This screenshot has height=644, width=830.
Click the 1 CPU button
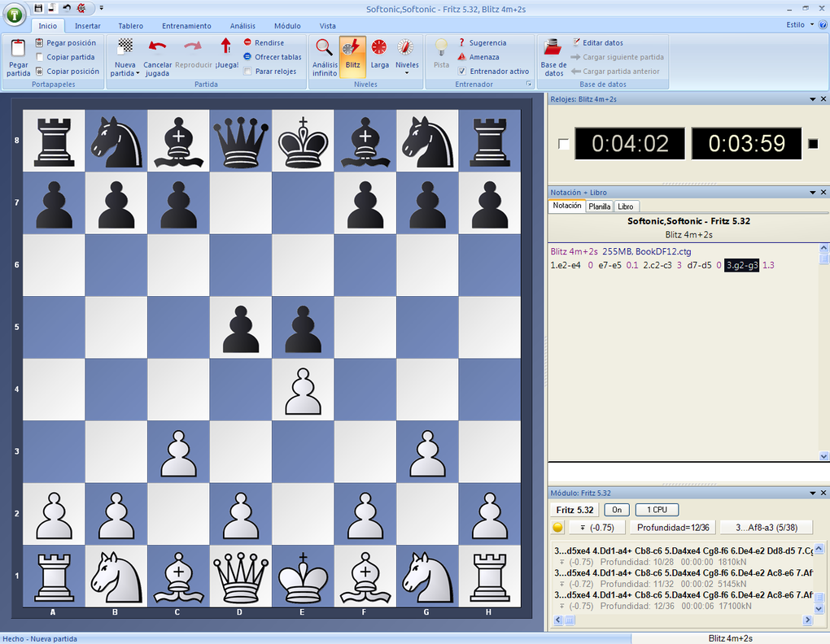[x=657, y=510]
